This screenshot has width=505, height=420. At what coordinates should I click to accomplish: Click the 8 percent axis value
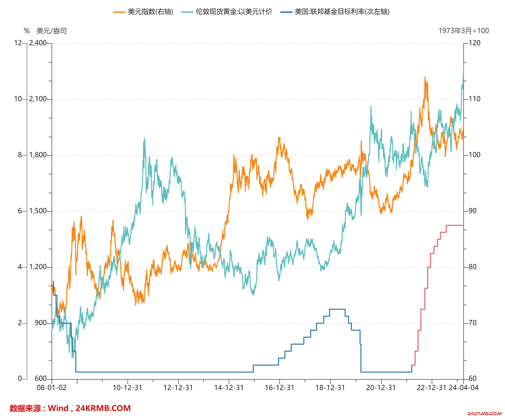coord(20,155)
